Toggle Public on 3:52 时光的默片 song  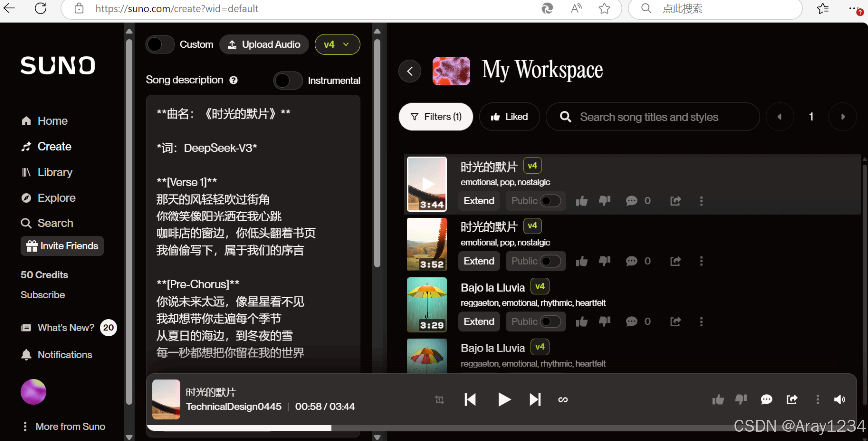pyautogui.click(x=551, y=261)
